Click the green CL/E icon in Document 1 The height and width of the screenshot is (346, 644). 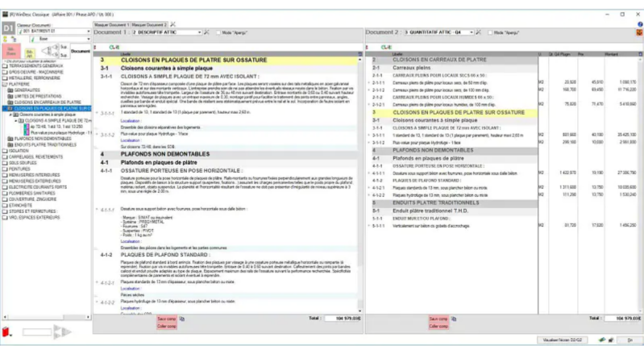pos(114,48)
